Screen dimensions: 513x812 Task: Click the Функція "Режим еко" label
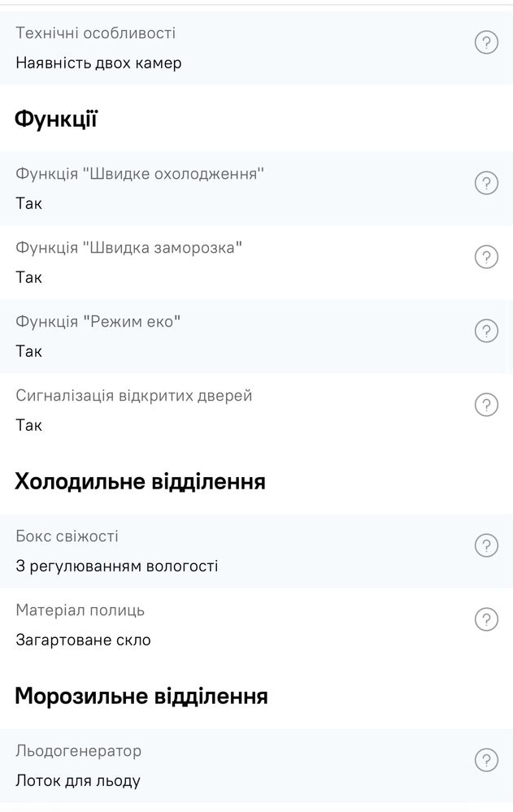[98, 322]
